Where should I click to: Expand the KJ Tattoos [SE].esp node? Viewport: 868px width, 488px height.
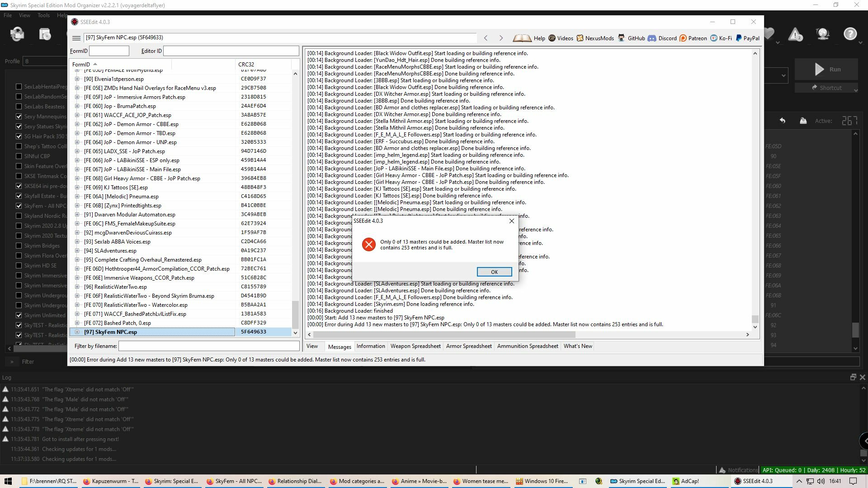point(77,188)
